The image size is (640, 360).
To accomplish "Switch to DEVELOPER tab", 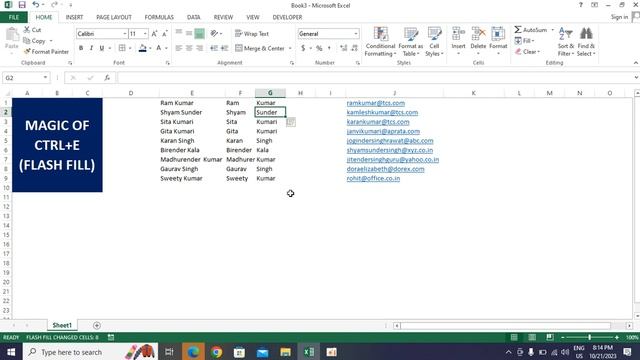I will coord(287,17).
